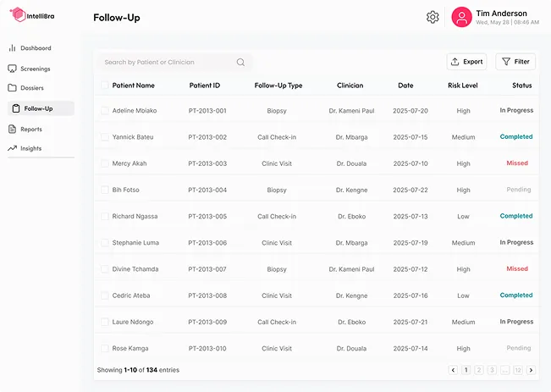Click the Low risk level for Cedric Ateba
Viewport: 551px width, 392px height.
[463, 295]
